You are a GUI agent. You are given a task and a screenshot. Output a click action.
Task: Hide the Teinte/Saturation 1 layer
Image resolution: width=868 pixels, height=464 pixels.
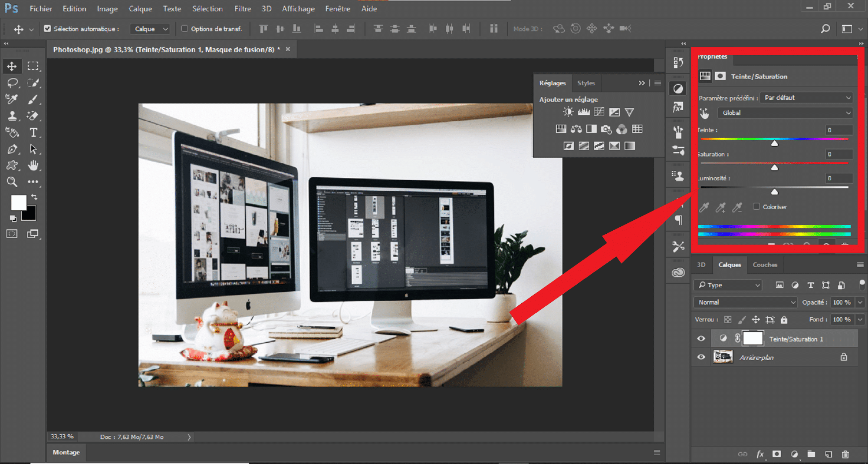[x=701, y=338]
